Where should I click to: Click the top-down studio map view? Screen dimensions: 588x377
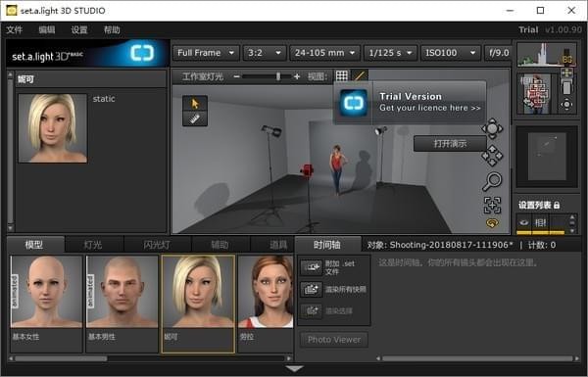pos(547,157)
